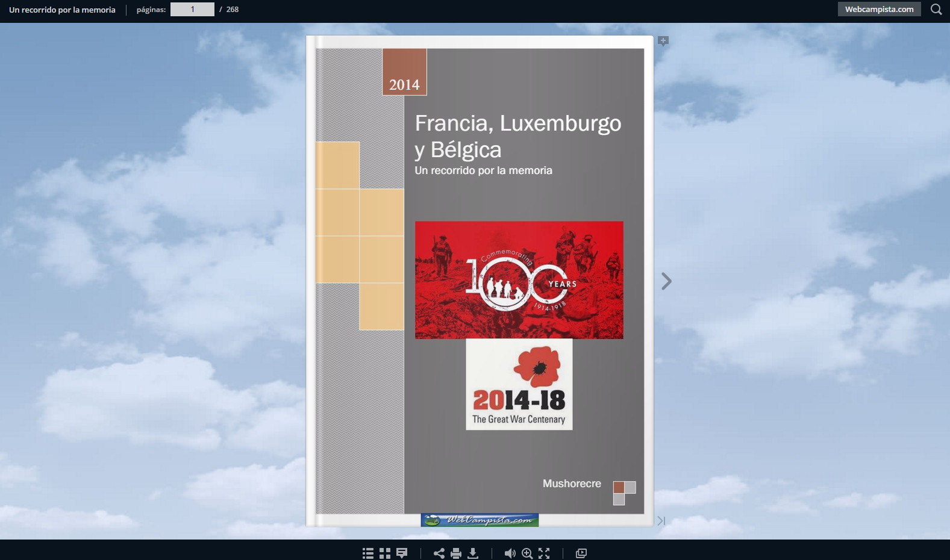This screenshot has width=950, height=560.
Task: Start the slideshow autoplay
Action: tap(581, 553)
